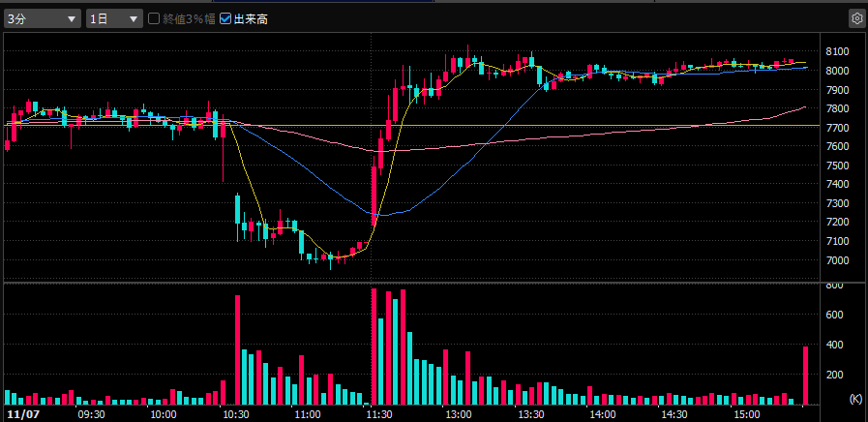Click the 7000 price axis label
Image resolution: width=868 pixels, height=422 pixels.
[838, 260]
